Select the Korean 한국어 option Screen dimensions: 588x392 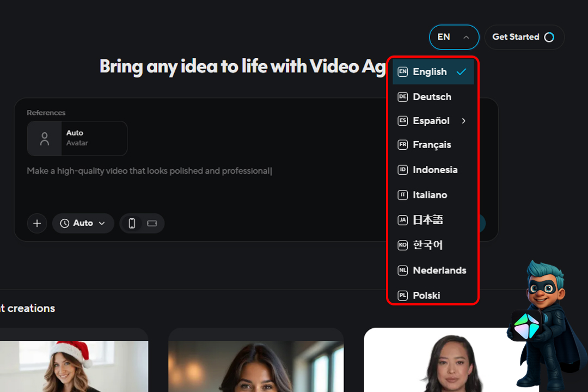pos(427,245)
